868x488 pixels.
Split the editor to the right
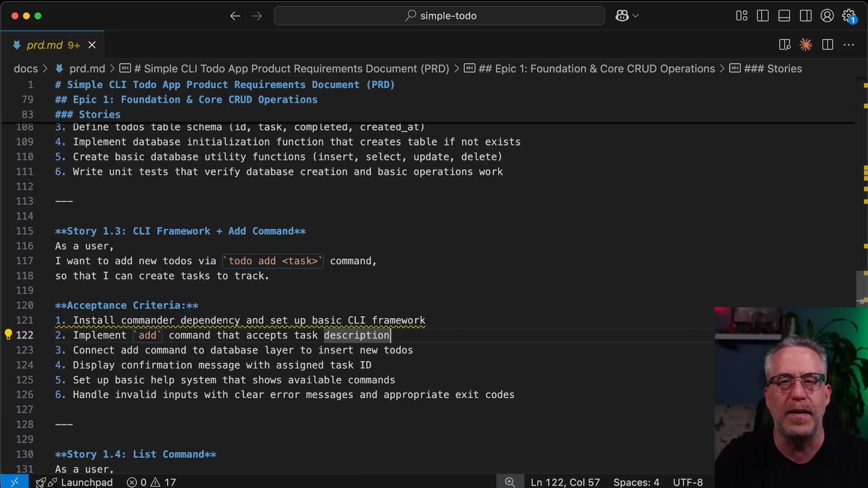point(827,45)
